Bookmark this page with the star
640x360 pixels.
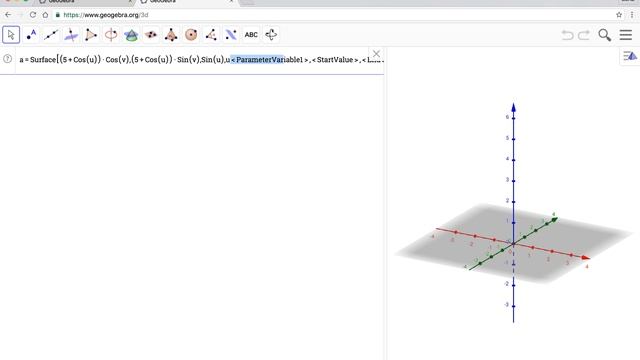619,15
